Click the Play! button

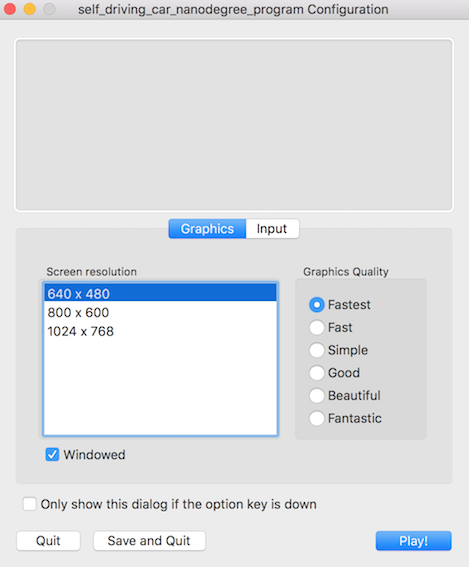point(413,541)
